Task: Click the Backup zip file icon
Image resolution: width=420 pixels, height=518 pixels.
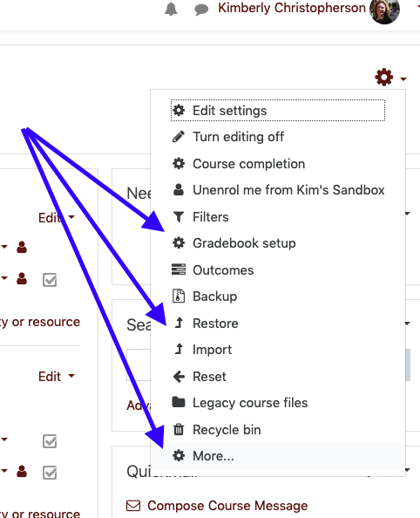Action: tap(179, 296)
